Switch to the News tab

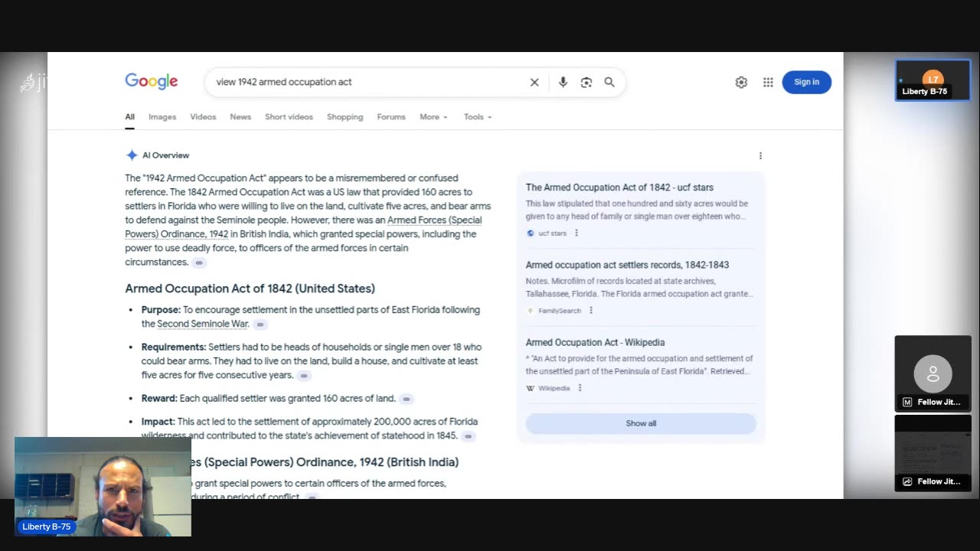pyautogui.click(x=240, y=117)
